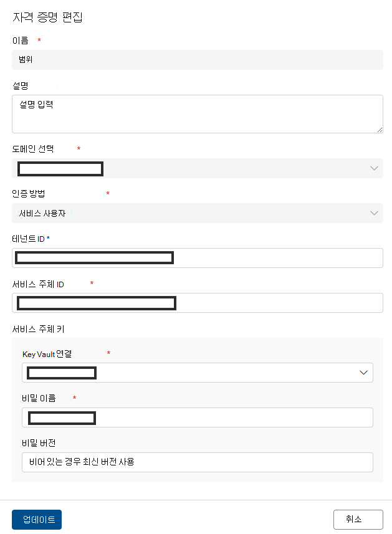Click the Key Vault 연결 label
392x534 pixels.
pyautogui.click(x=47, y=354)
